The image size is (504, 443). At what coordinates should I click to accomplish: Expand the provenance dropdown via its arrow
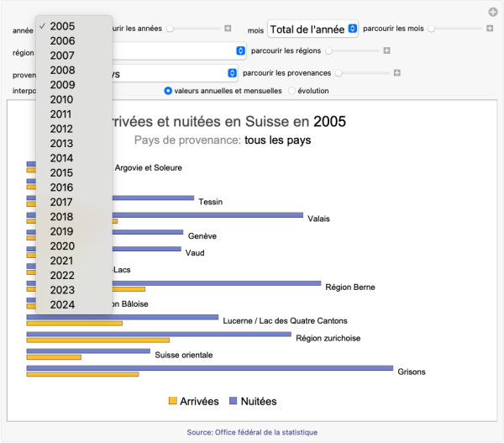coord(232,73)
